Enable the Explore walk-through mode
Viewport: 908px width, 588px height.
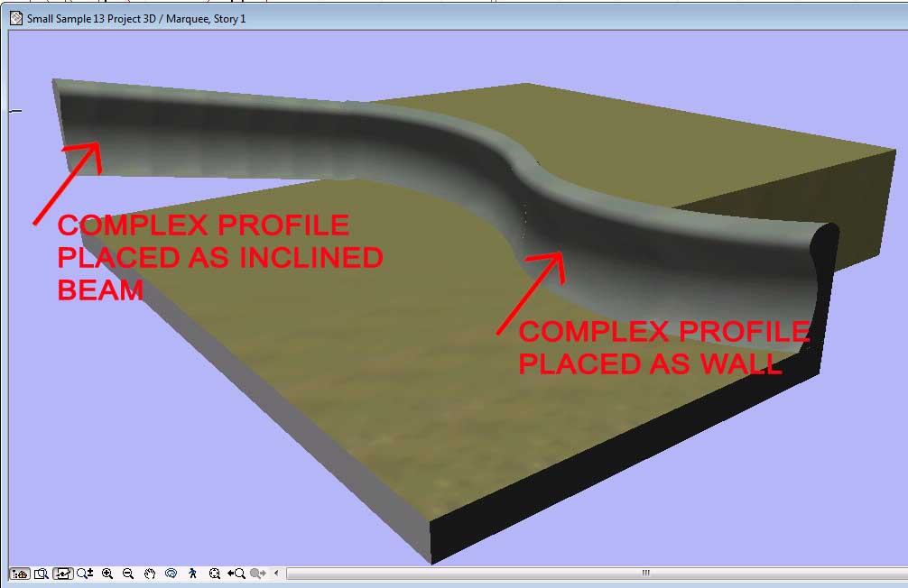pos(192,574)
